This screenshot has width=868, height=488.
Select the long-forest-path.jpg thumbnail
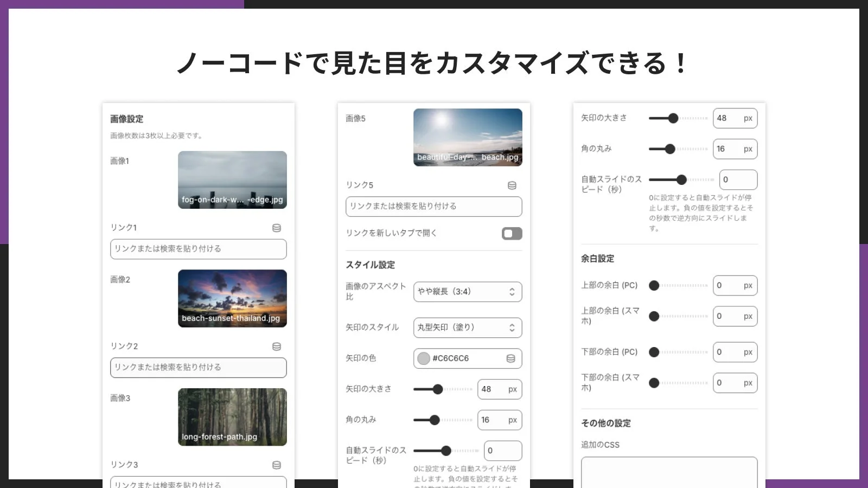tap(232, 417)
